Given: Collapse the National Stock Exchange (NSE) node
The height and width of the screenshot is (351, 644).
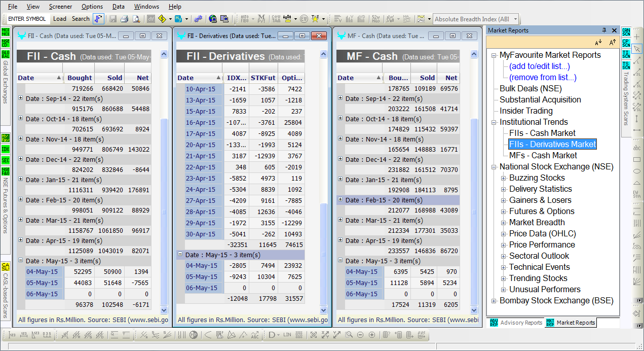Looking at the screenshot, I should pyautogui.click(x=494, y=167).
